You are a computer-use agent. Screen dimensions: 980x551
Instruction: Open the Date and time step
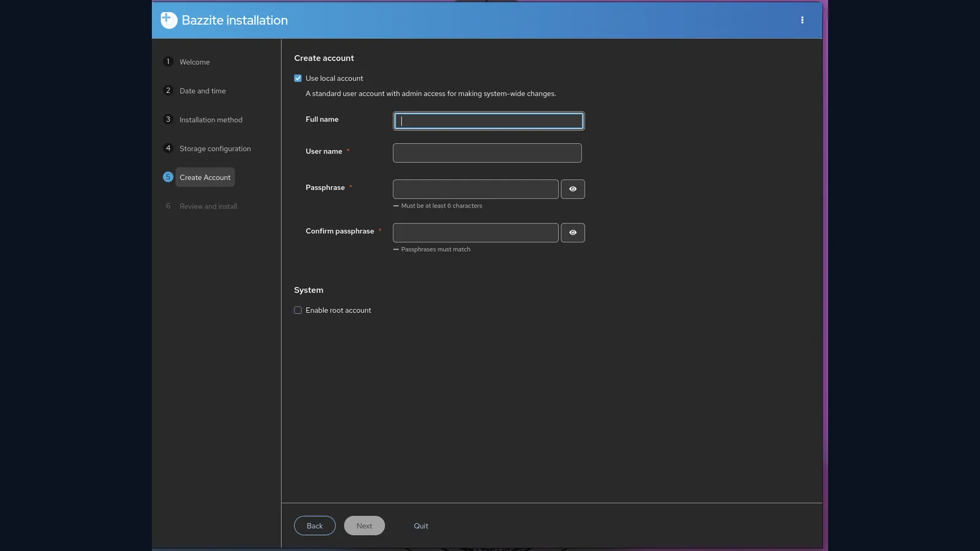click(x=202, y=91)
